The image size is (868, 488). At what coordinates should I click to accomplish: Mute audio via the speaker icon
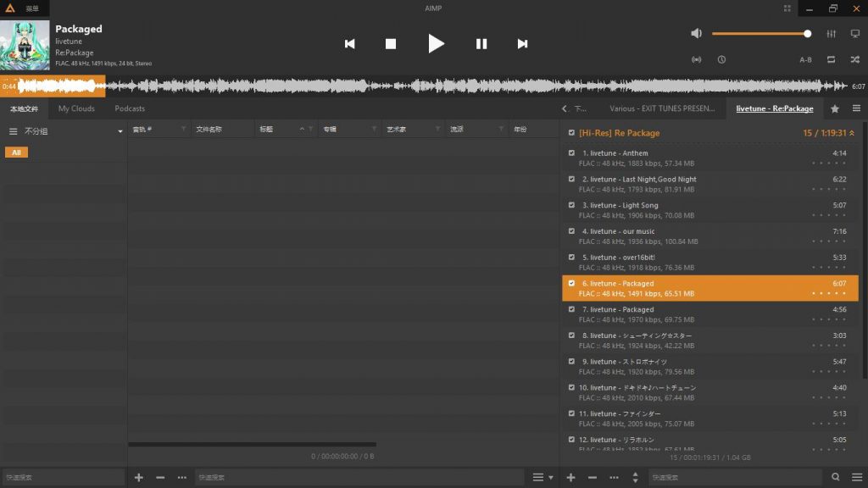pos(697,34)
